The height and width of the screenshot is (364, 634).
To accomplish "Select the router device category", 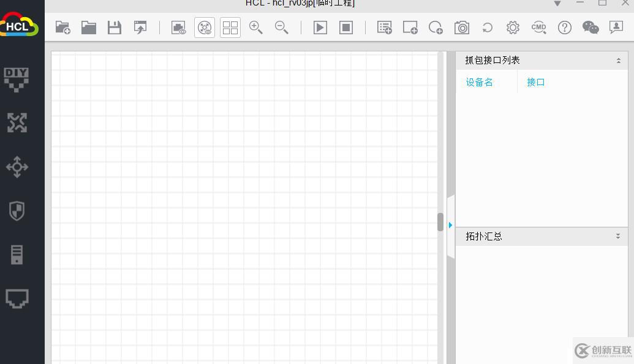I will point(17,123).
